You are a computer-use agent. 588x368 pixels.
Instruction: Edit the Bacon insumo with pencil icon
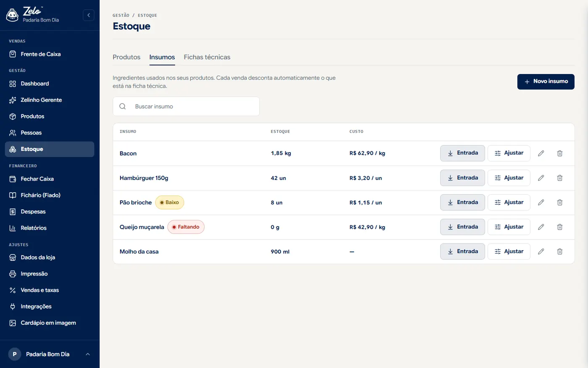541,154
